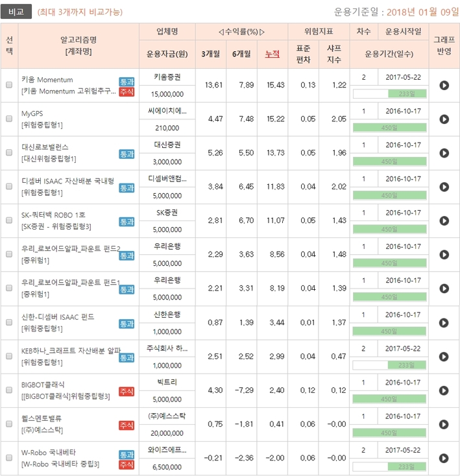Open 웰스멘토밸류 algorithm name
This screenshot has width=460, height=476.
tap(42, 419)
